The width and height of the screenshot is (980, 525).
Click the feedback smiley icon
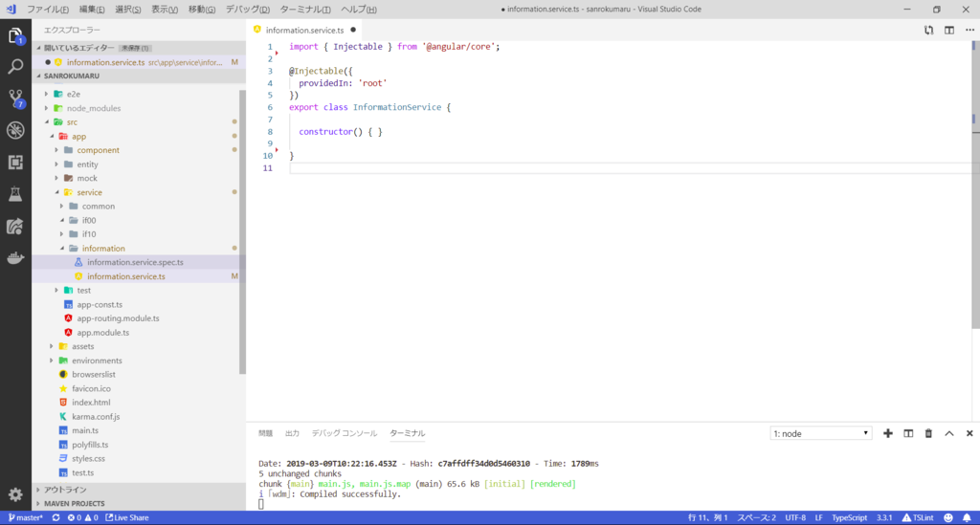[948, 517]
